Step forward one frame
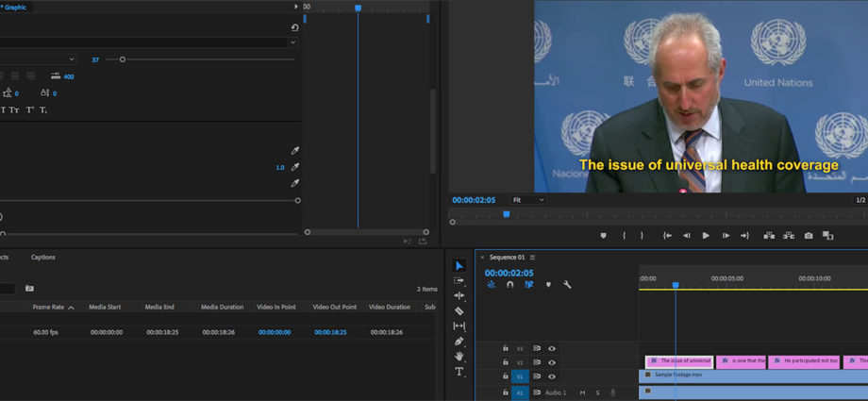This screenshot has width=868, height=401. click(x=726, y=235)
